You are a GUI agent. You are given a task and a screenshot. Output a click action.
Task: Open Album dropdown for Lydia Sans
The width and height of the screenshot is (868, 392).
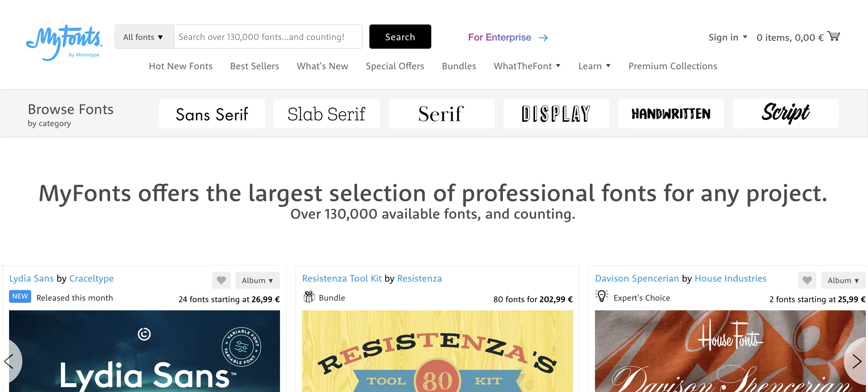pos(257,280)
